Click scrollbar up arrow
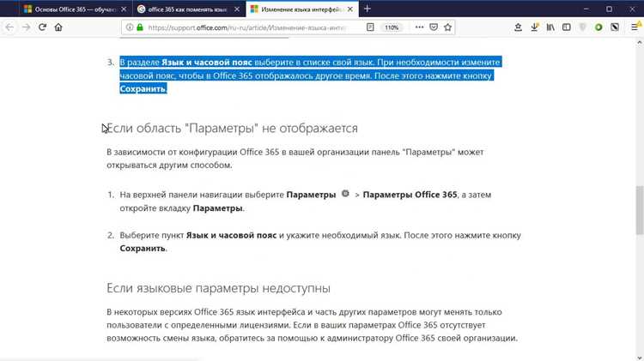 (640, 42)
